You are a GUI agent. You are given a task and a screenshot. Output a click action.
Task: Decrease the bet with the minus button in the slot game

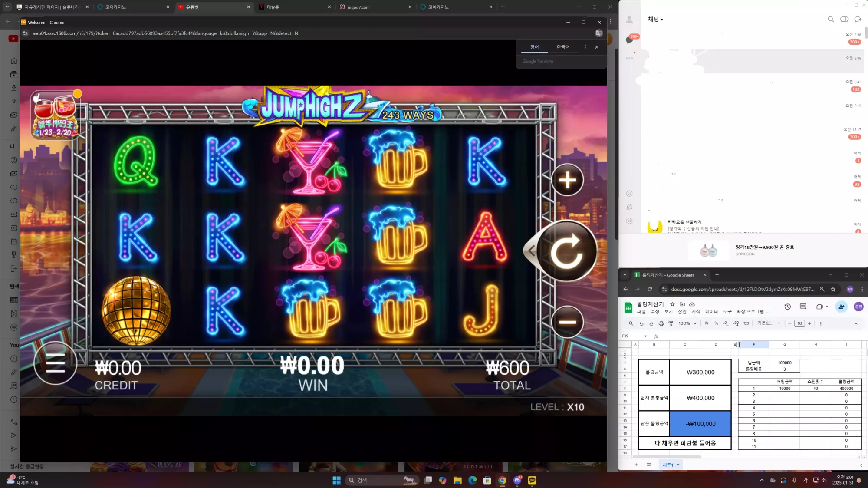567,322
